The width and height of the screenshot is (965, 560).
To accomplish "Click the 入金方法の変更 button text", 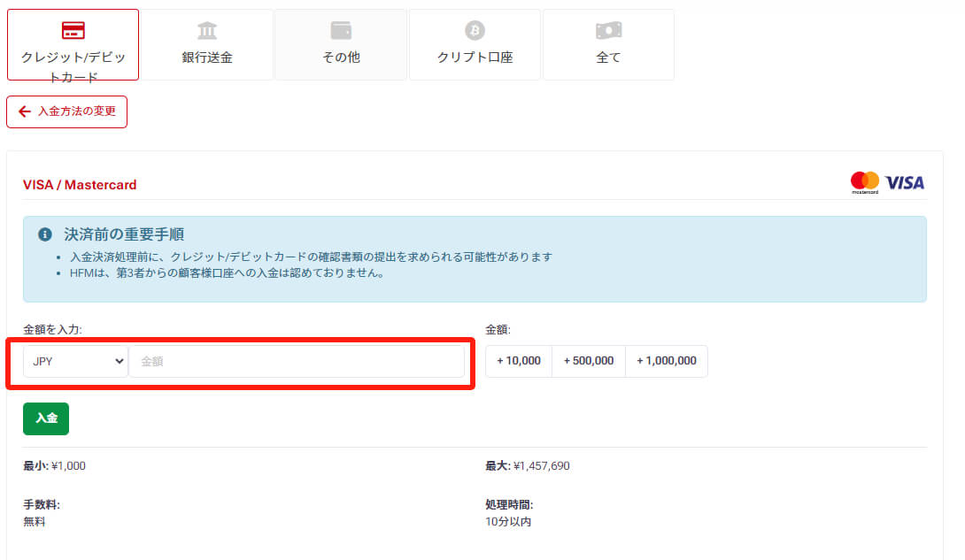I will click(77, 112).
